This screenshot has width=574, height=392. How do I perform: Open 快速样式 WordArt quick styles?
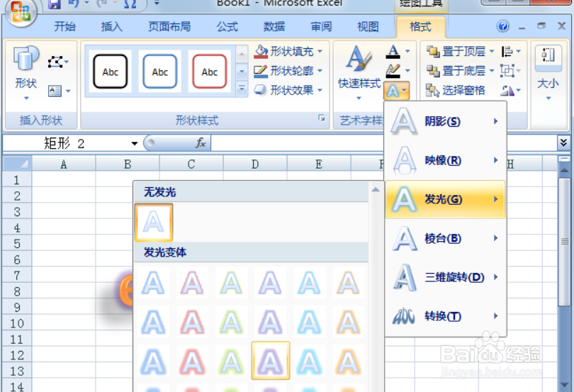point(359,72)
